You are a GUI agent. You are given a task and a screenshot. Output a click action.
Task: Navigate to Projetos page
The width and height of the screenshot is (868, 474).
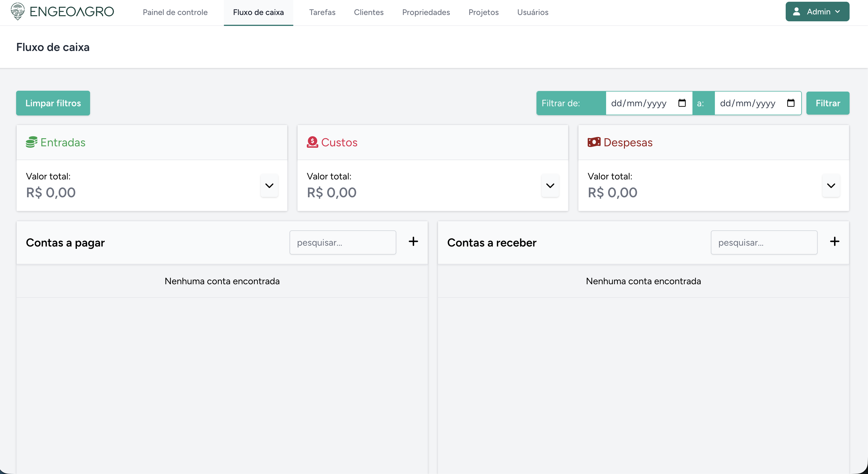pos(483,12)
